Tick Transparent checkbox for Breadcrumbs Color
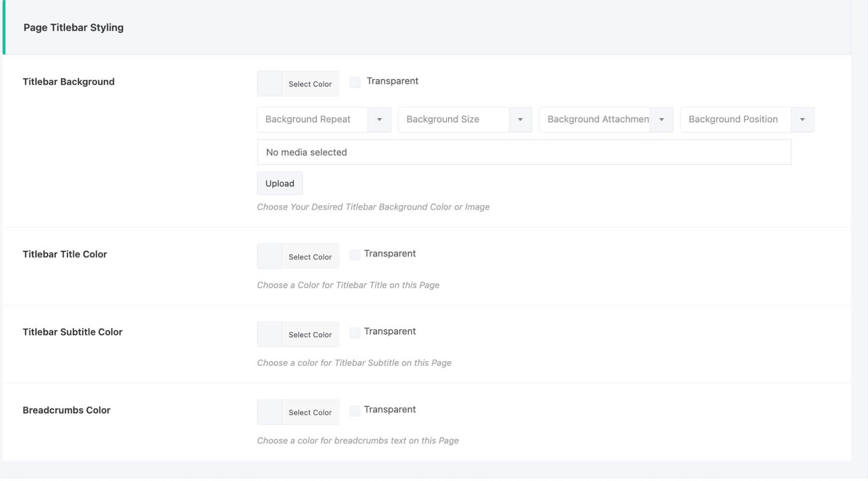 point(355,411)
